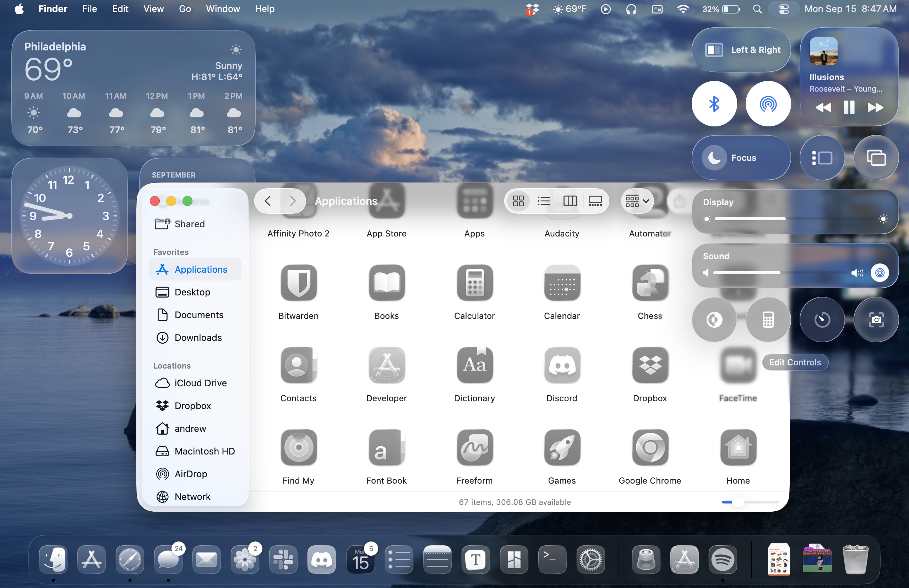Open the Calculator control in Control Center

coord(768,320)
